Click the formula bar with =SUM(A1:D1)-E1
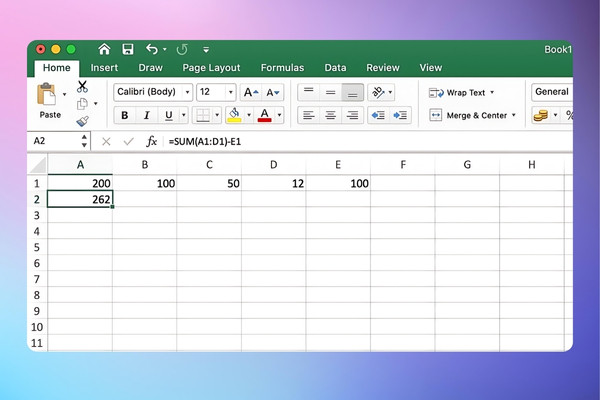This screenshot has height=400, width=600. [367, 142]
